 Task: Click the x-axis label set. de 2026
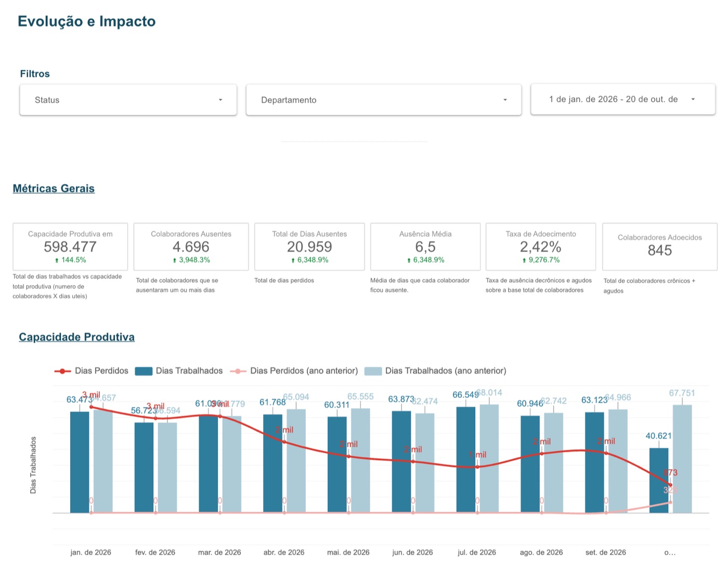(x=606, y=552)
